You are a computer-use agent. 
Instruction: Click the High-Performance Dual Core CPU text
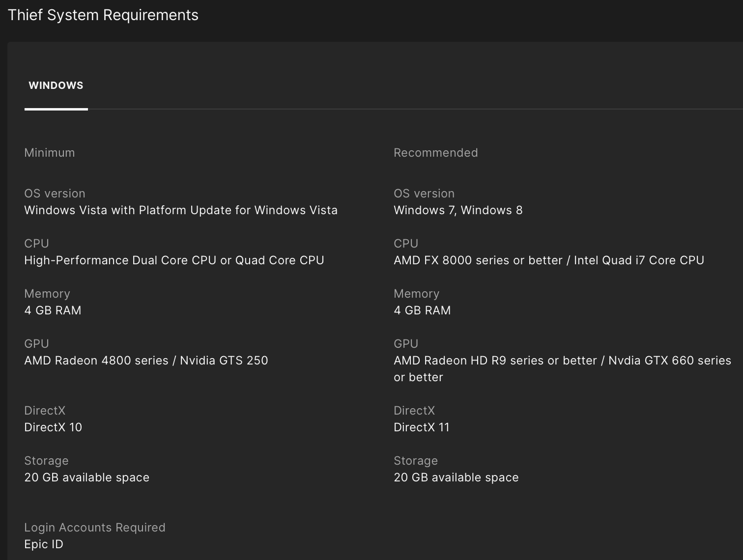tap(174, 260)
